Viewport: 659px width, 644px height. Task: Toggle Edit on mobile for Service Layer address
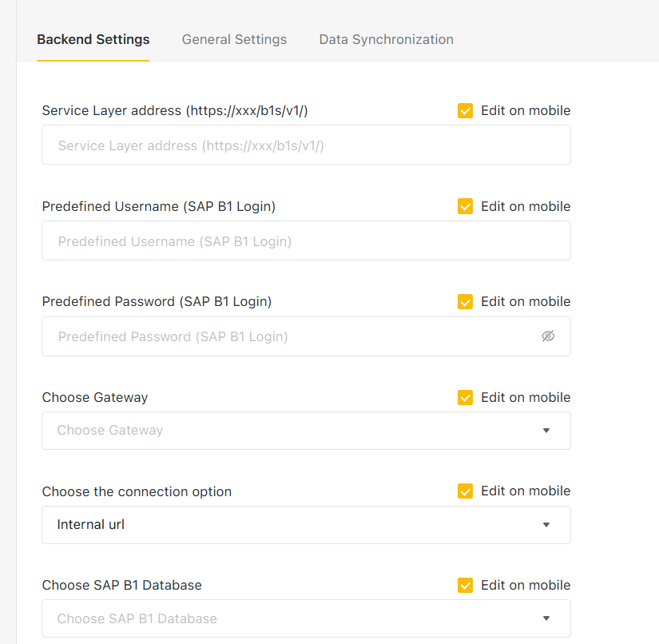(466, 111)
